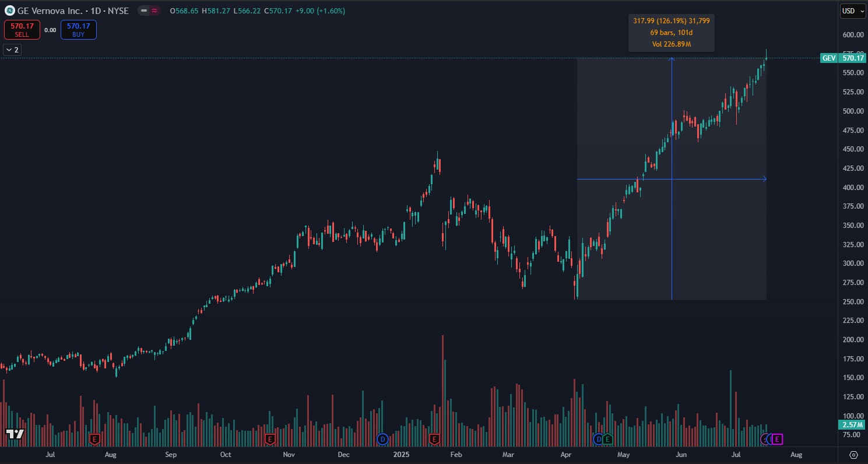
Task: Click the blue dividend marker near January 2025
Action: pyautogui.click(x=382, y=438)
